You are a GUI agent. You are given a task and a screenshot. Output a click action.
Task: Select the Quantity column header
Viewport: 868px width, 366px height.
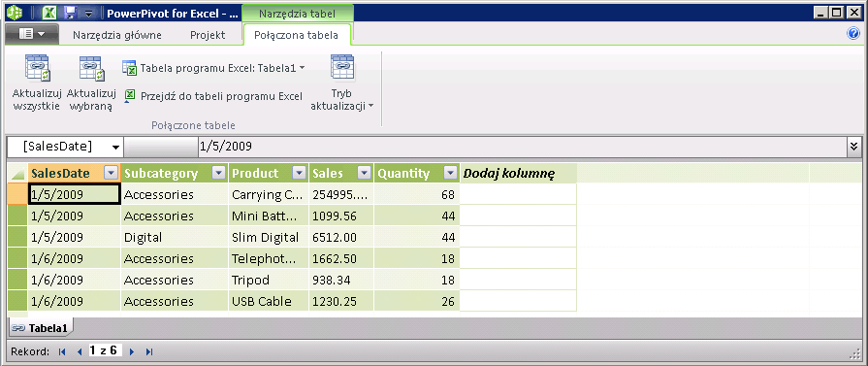tap(417, 173)
